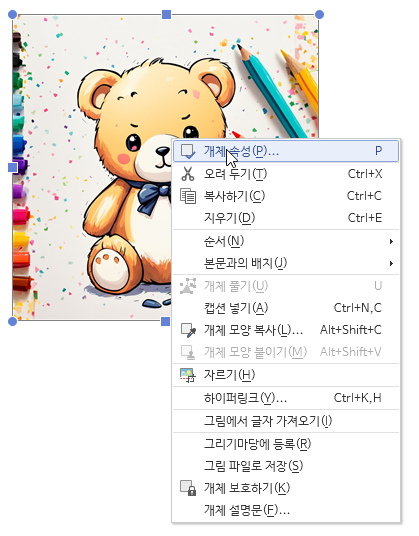Click the scissors cut icon
This screenshot has width=419, height=536.
188,174
